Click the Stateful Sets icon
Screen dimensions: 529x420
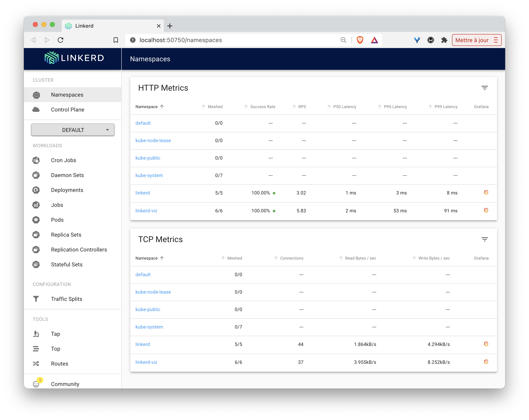click(x=36, y=264)
